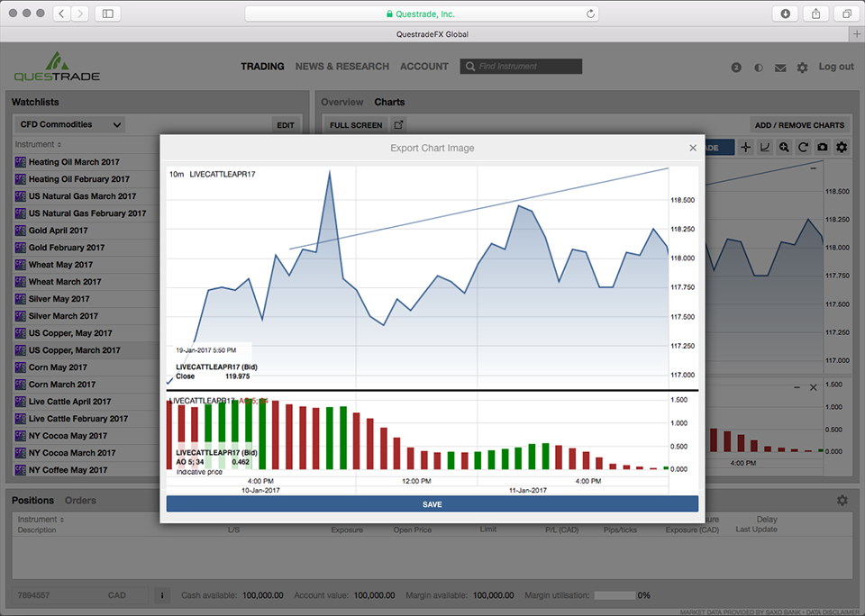Select NY Cocoa May 2017
Image resolution: width=865 pixels, height=616 pixels.
68,436
